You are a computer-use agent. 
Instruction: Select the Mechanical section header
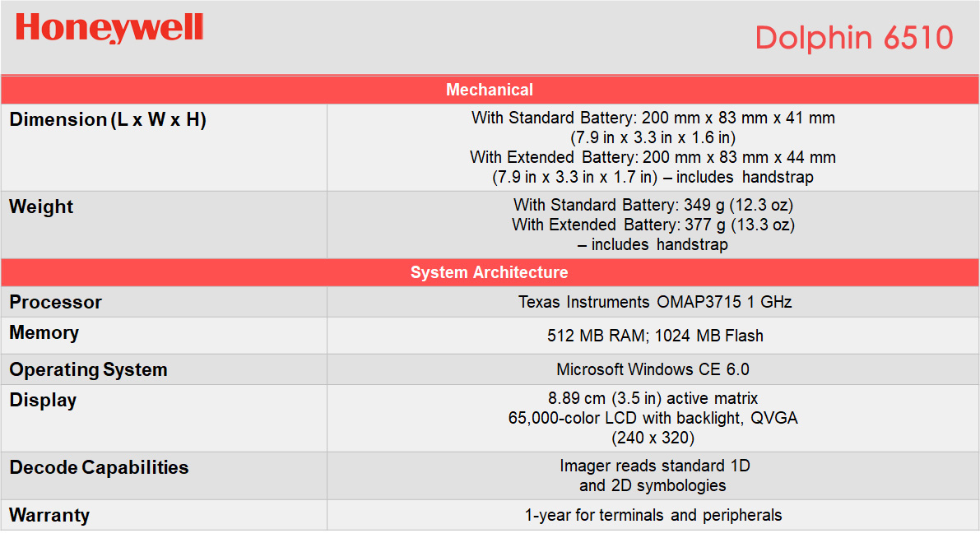coord(490,90)
